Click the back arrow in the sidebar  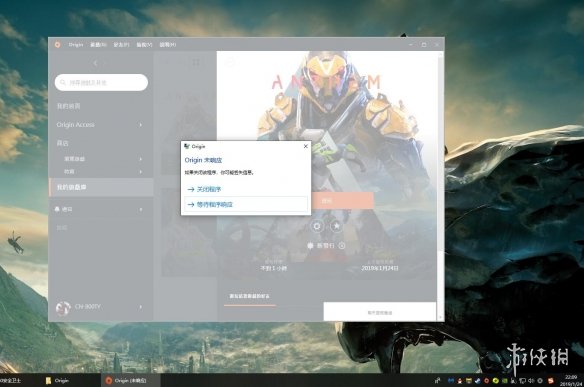point(95,63)
